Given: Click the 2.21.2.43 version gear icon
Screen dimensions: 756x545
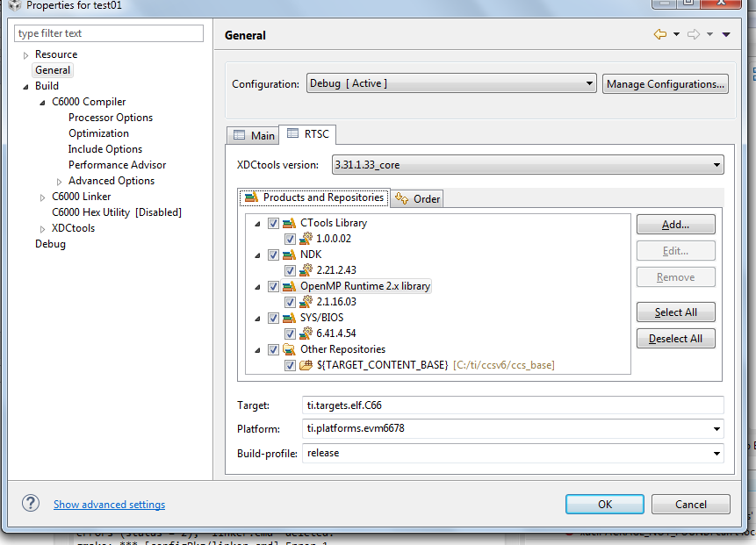Looking at the screenshot, I should pos(306,269).
